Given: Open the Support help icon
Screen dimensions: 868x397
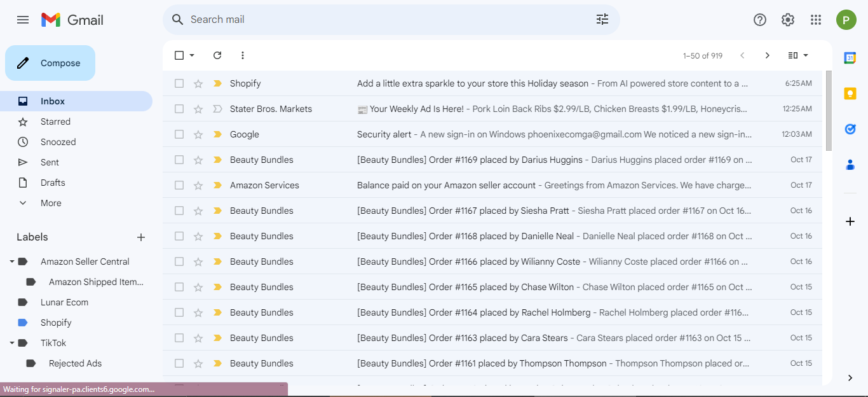Looking at the screenshot, I should click(x=760, y=20).
